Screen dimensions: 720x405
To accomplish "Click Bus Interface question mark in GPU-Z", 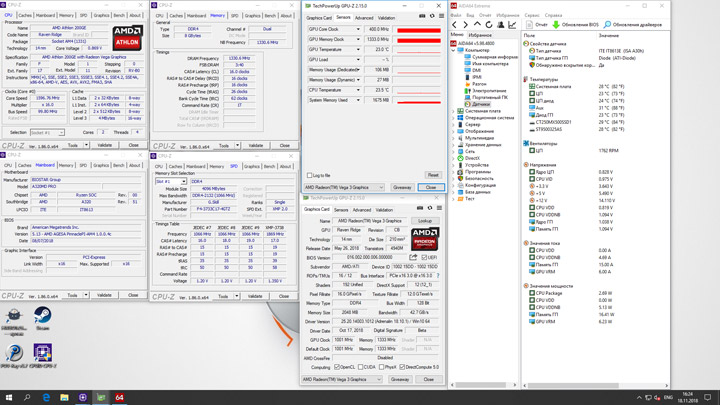I will tap(438, 276).
